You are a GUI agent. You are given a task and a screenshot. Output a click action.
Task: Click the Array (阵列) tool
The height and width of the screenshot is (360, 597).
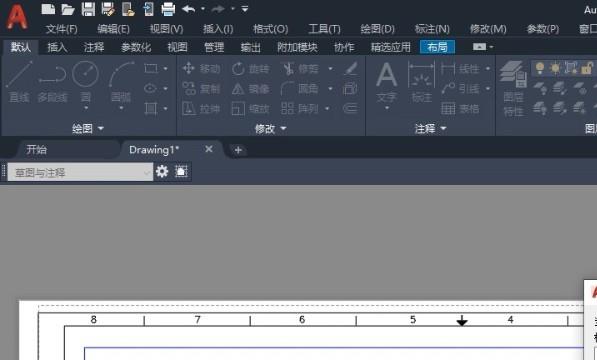click(300, 109)
